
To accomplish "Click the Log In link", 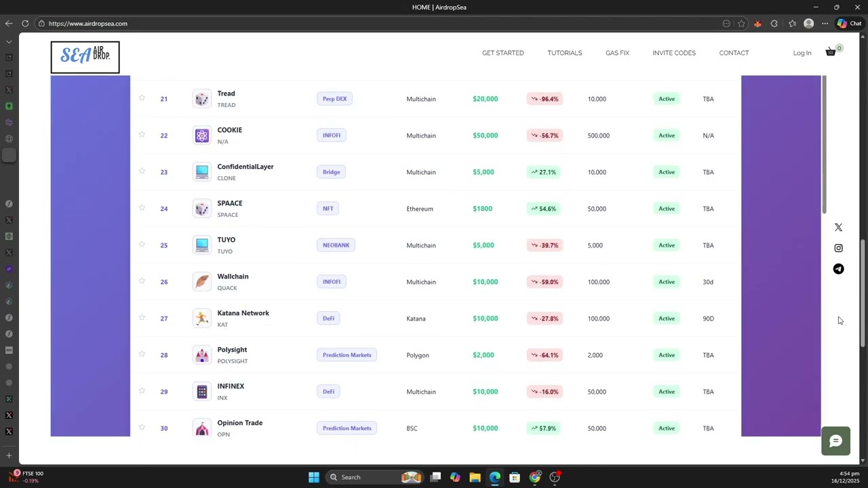I will [802, 53].
